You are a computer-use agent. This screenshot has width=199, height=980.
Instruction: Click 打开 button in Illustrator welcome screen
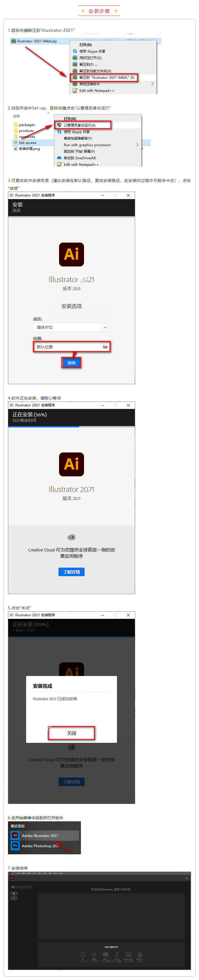point(14,898)
